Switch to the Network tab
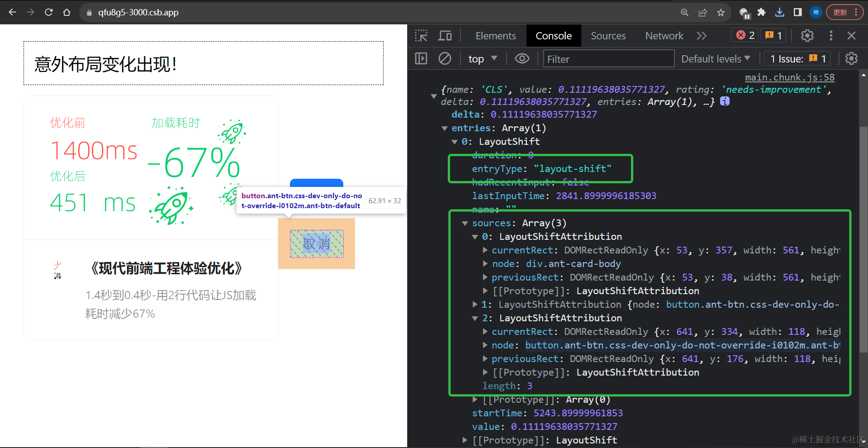Viewport: 868px width, 448px height. [x=664, y=36]
